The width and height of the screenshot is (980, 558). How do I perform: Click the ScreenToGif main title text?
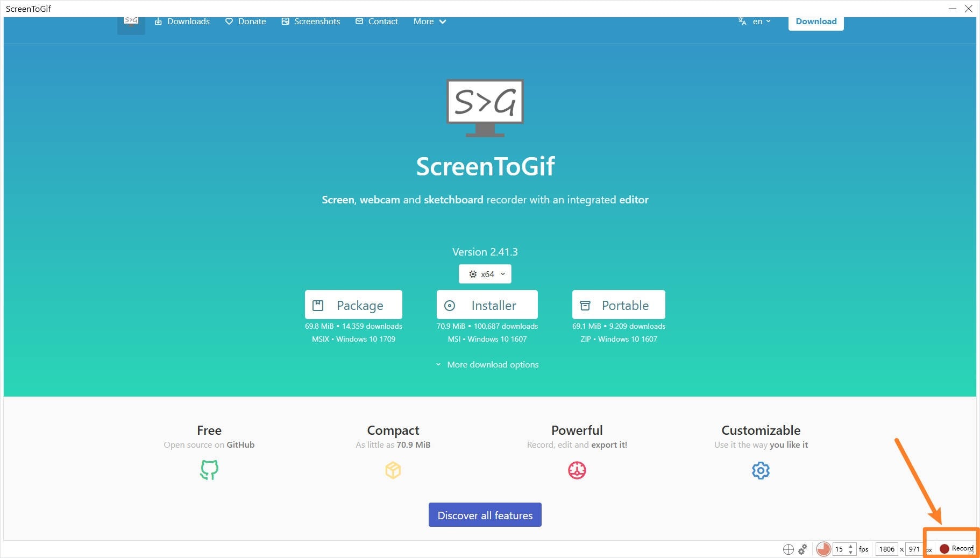pyautogui.click(x=485, y=166)
